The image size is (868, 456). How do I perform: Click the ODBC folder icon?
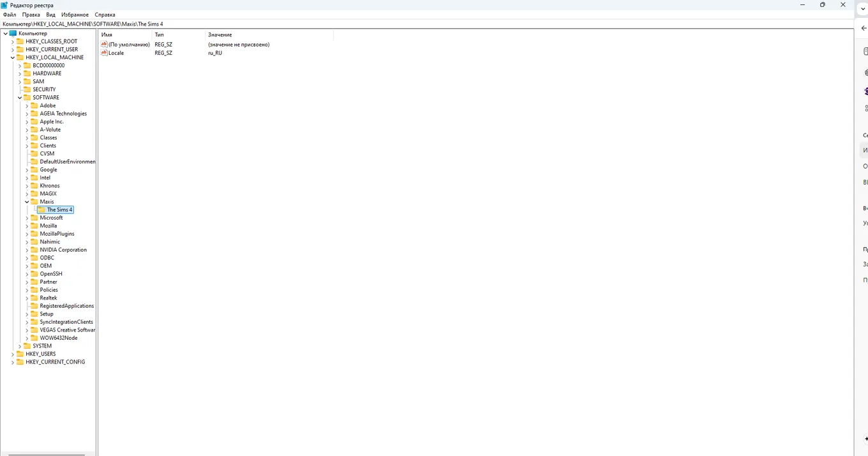coord(34,257)
